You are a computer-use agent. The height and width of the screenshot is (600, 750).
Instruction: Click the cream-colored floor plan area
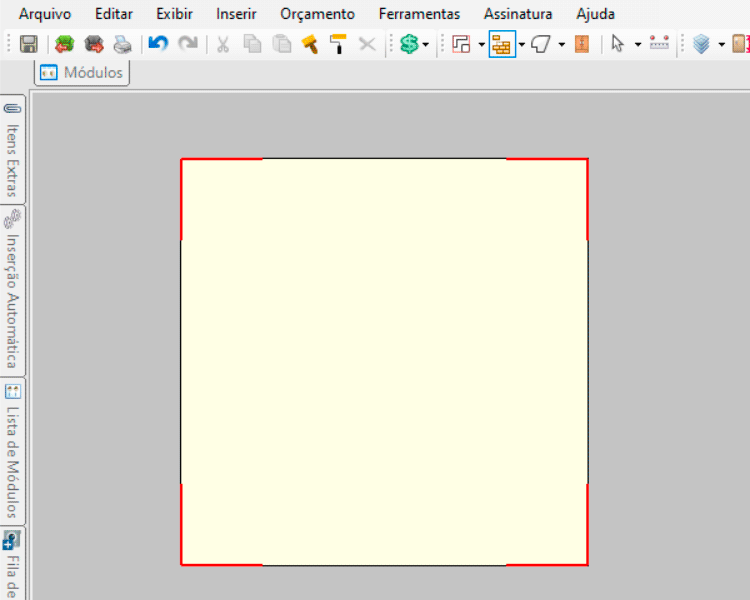(384, 362)
